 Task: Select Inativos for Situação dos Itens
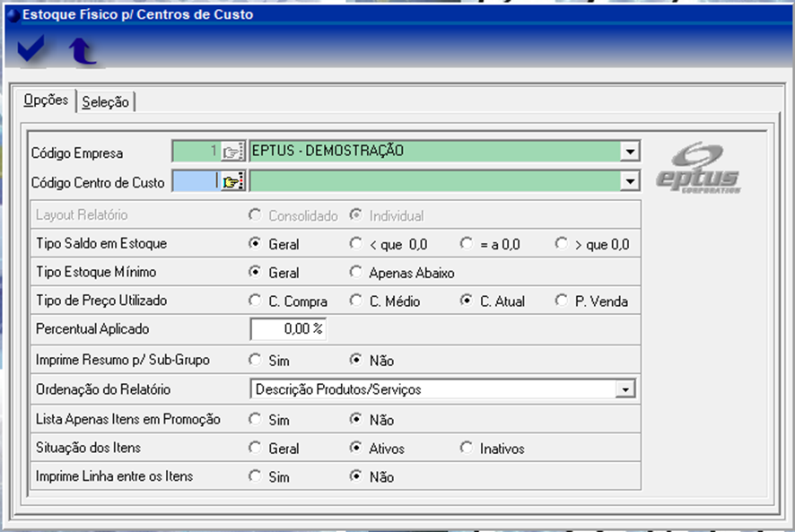[466, 449]
